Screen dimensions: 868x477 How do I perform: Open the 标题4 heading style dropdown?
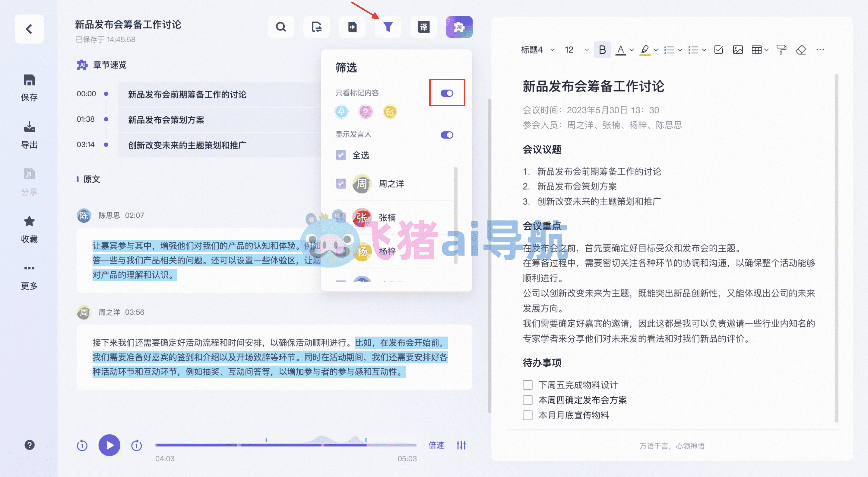(x=538, y=50)
